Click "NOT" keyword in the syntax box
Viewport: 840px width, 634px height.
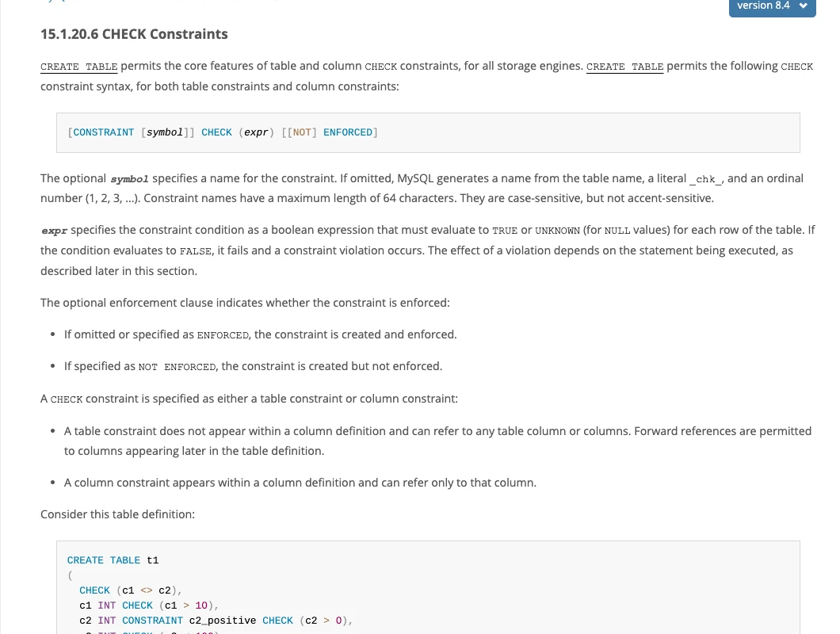click(x=302, y=132)
